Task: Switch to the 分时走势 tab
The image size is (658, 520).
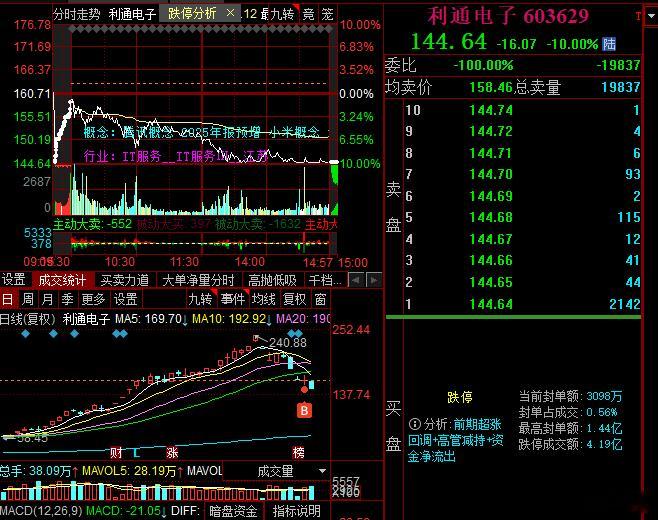Action: (77, 14)
